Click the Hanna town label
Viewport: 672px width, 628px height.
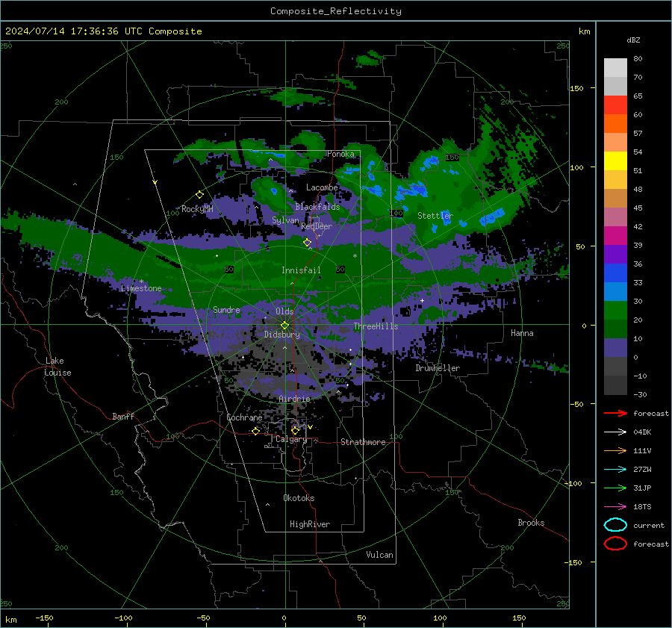pyautogui.click(x=522, y=333)
